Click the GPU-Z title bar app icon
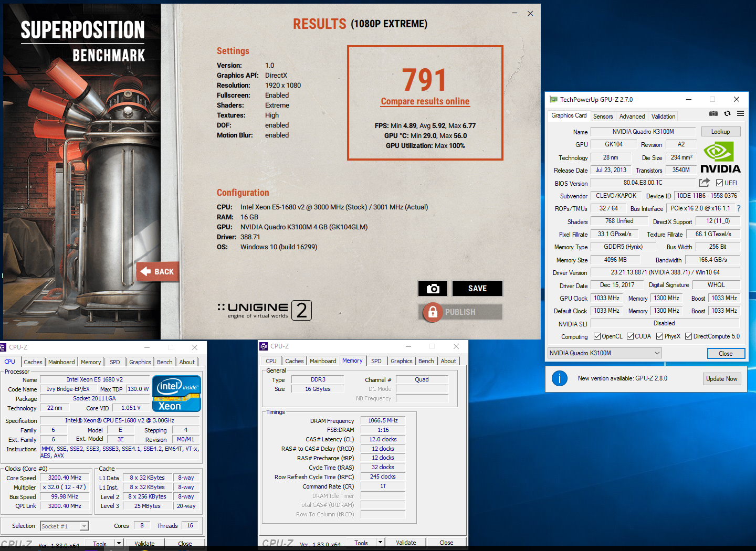756x551 pixels. [x=553, y=99]
